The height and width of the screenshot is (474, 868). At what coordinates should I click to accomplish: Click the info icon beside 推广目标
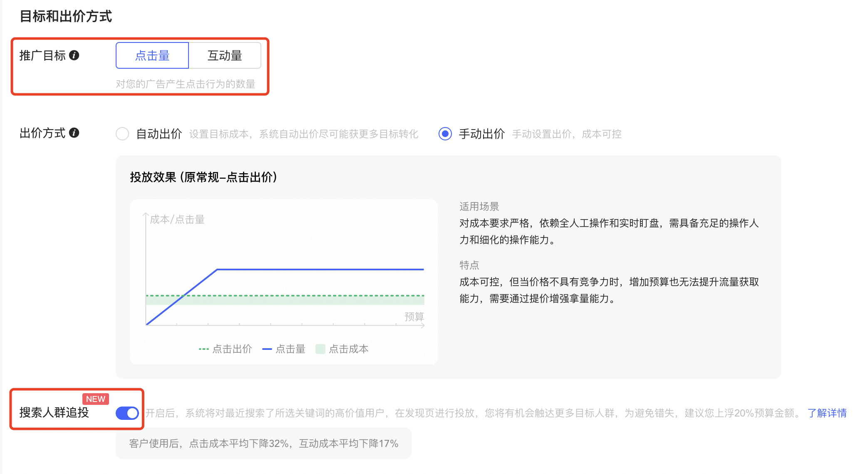coord(74,55)
